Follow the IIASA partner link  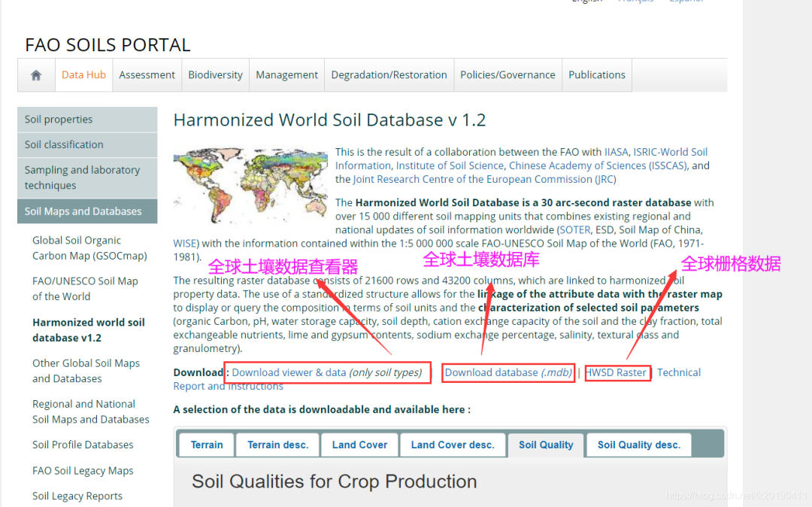[x=618, y=151]
